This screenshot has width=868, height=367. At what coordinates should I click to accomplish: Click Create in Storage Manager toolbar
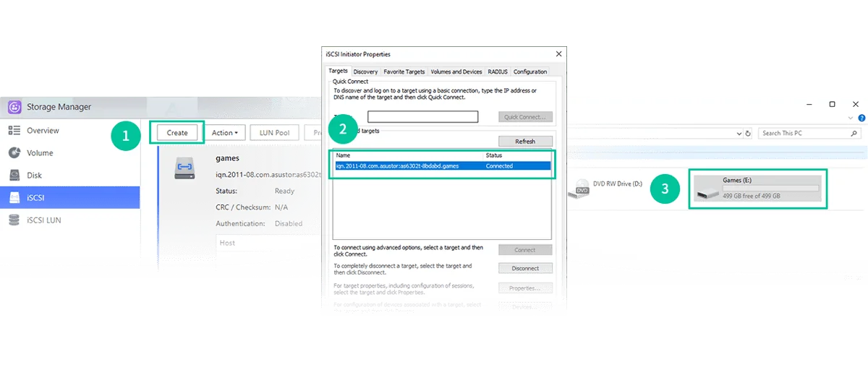tap(177, 133)
